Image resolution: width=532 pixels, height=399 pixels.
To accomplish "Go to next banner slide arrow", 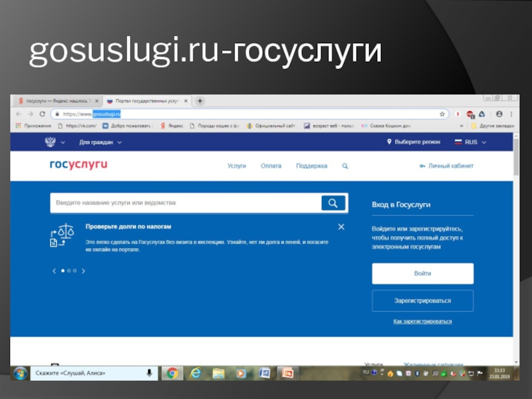I will tap(83, 271).
